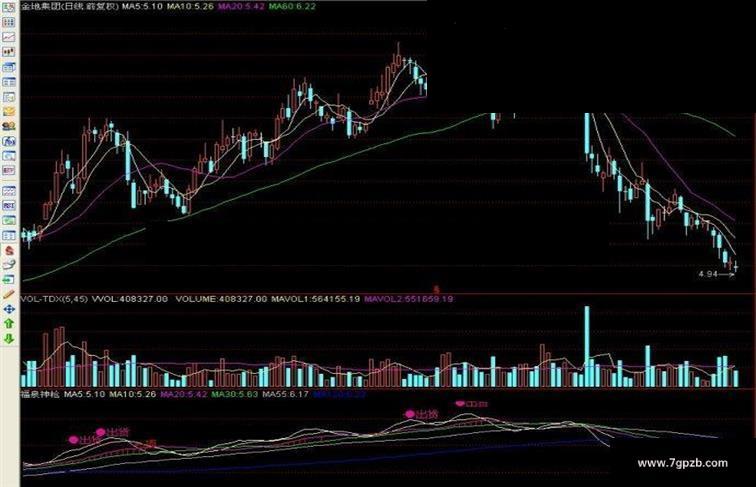The image size is (756, 487).
Task: Select the hand pointer link icon
Action: pyautogui.click(x=9, y=265)
